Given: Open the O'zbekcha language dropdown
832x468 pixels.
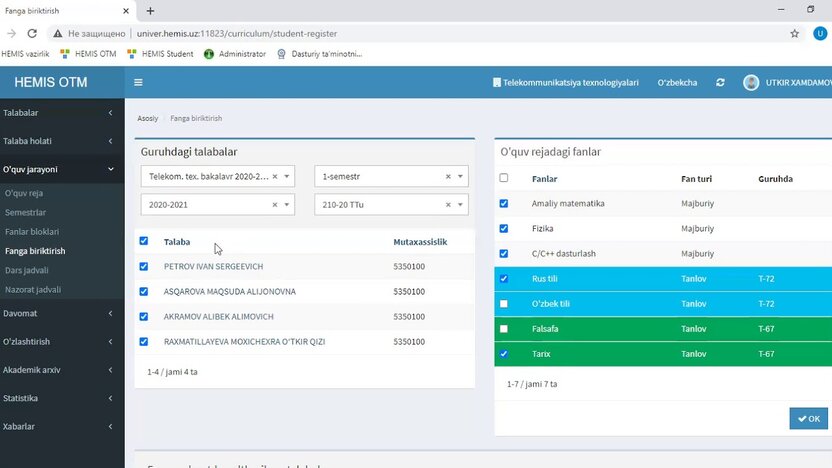Looking at the screenshot, I should 677,82.
